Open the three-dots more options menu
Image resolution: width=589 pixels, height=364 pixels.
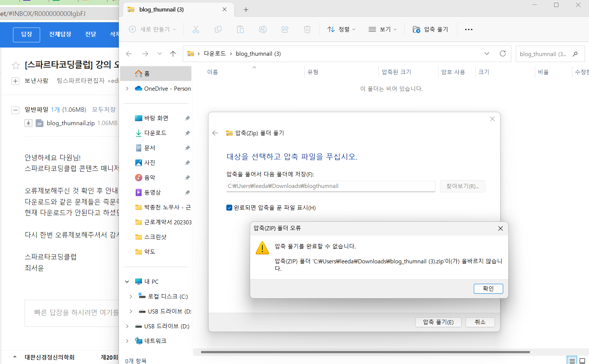coord(469,29)
